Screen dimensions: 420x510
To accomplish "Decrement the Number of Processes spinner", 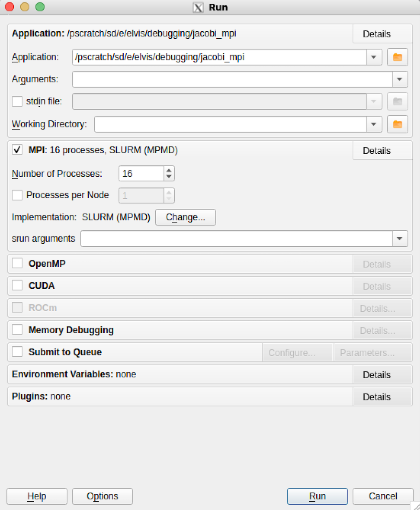I will click(169, 177).
